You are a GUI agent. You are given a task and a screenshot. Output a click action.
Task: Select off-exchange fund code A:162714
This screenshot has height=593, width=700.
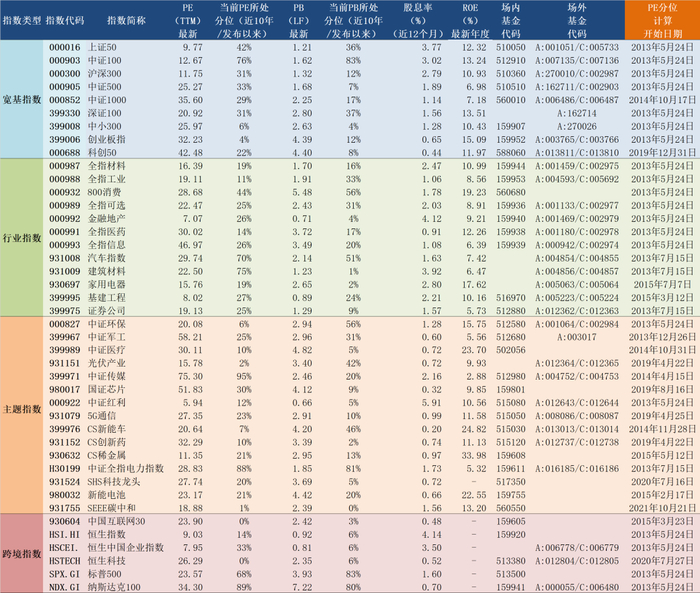(x=577, y=113)
